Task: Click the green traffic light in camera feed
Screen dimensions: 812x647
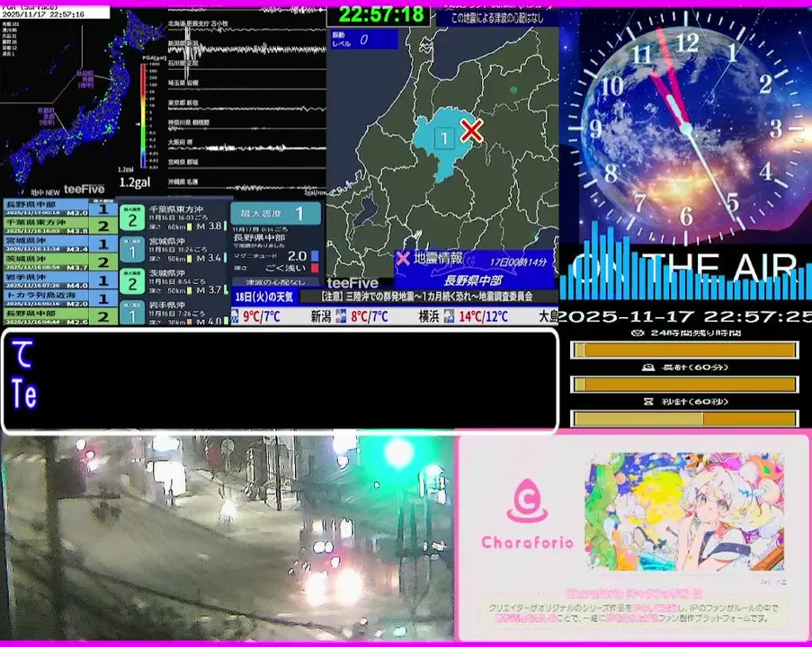Action: 398,452
